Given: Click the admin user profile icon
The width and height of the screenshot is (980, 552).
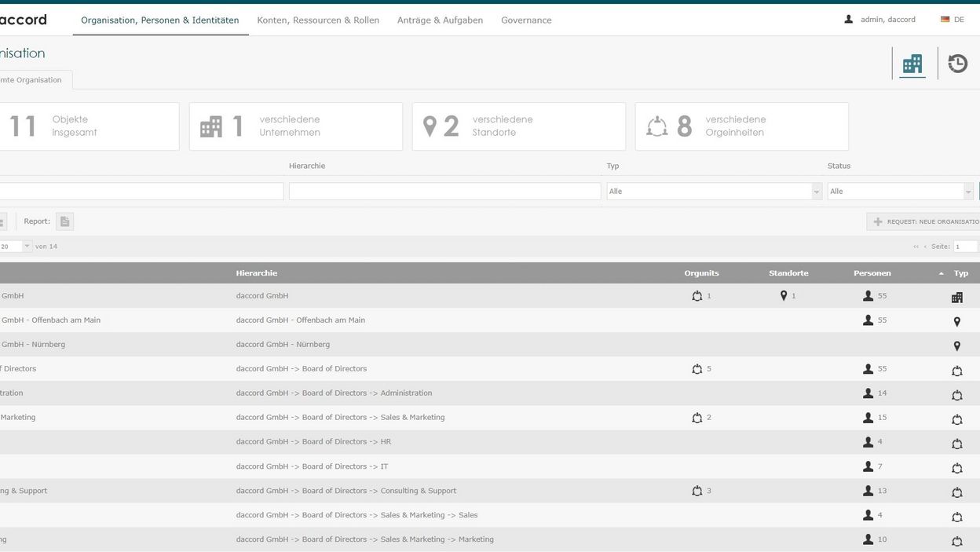Looking at the screenshot, I should (x=848, y=20).
